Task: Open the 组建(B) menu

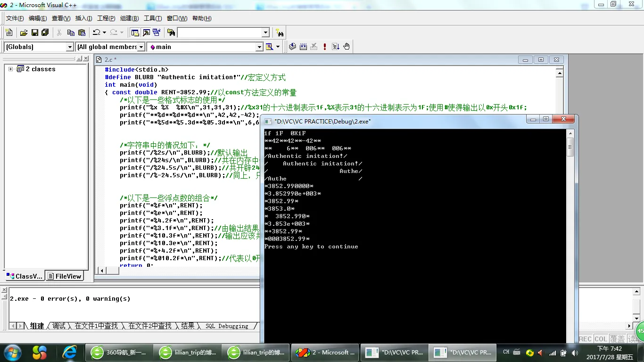Action: tap(129, 18)
